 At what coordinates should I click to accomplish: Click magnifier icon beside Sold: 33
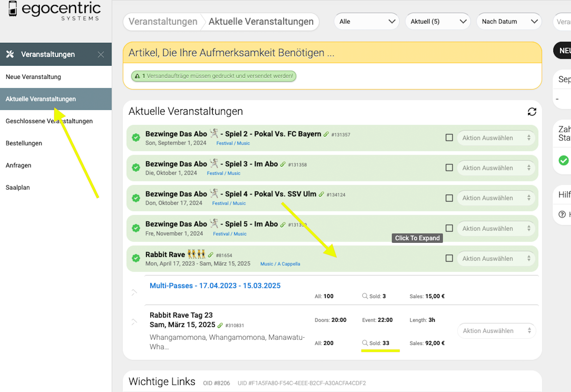365,343
